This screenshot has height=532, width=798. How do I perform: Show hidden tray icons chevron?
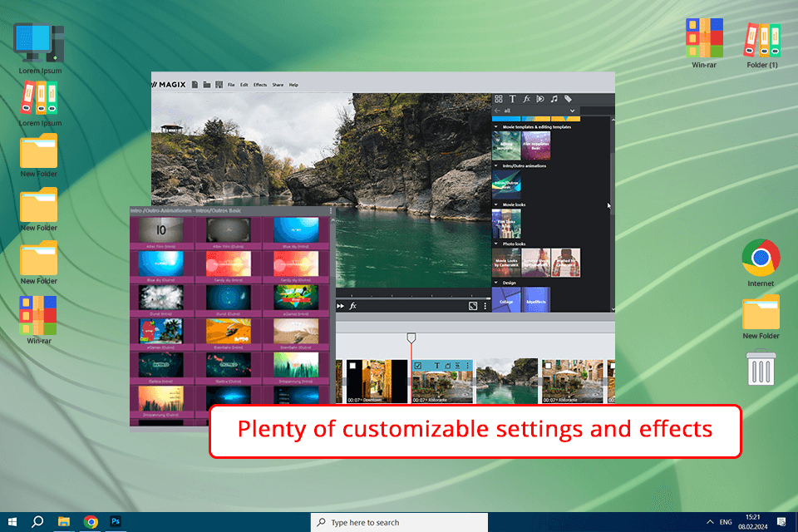coord(710,522)
